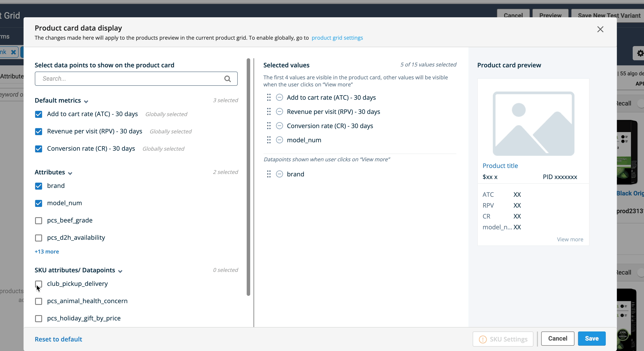Enable the club_pickup_delivery checkbox
The width and height of the screenshot is (644, 351).
39,284
